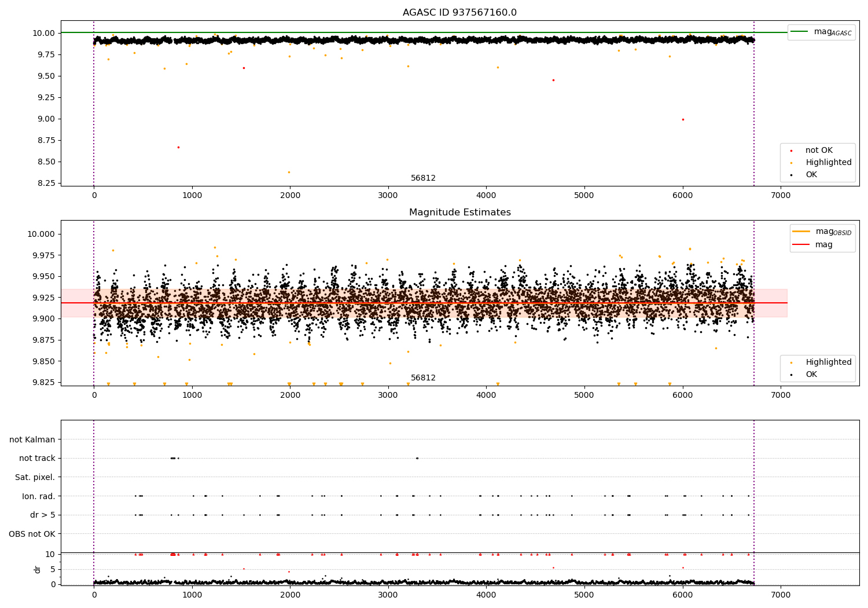Click the '1000' x-tick under the bottom plot

click(x=192, y=595)
